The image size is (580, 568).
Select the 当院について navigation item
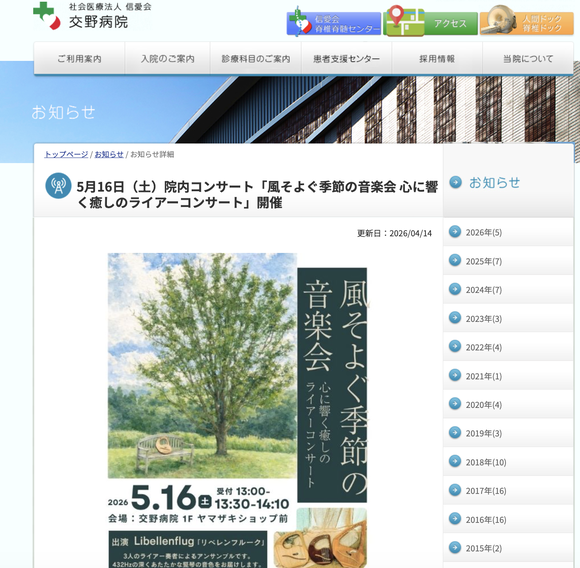[x=528, y=58]
